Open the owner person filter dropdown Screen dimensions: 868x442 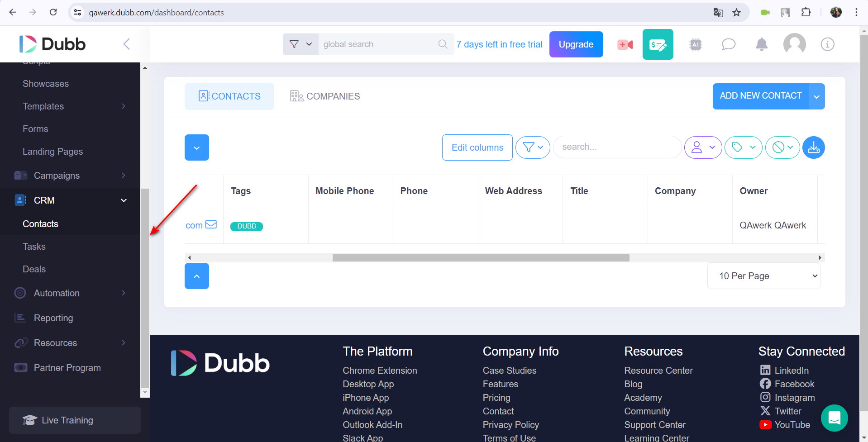click(703, 147)
